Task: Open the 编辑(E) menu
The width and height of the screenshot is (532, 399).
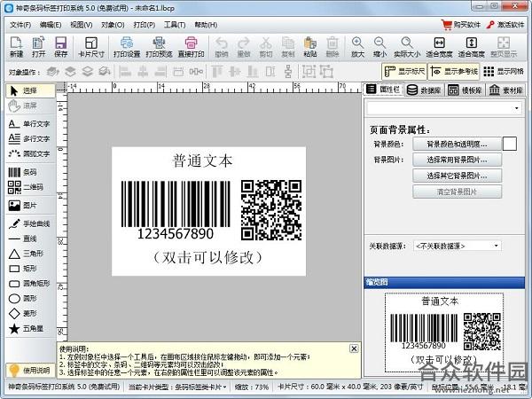Action: (x=51, y=25)
